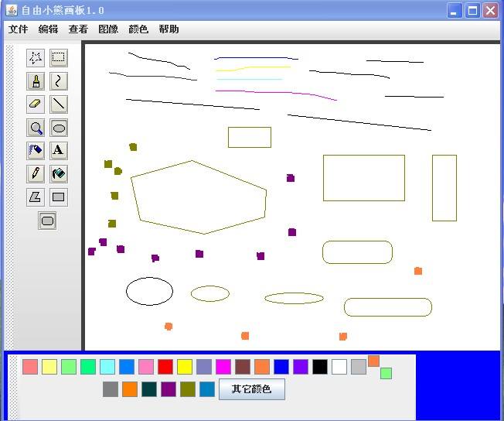Select the text A tool
The height and width of the screenshot is (421, 504).
59,151
